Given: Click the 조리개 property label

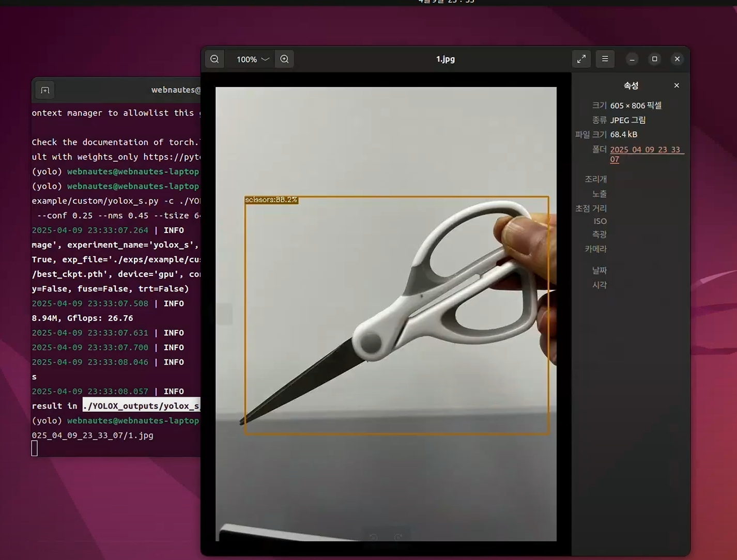Looking at the screenshot, I should tap(596, 179).
